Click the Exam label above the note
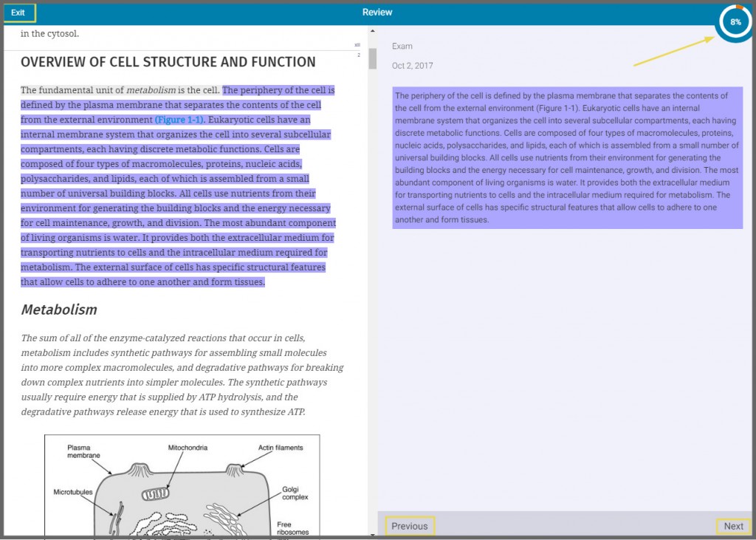The image size is (756, 540). (x=402, y=47)
